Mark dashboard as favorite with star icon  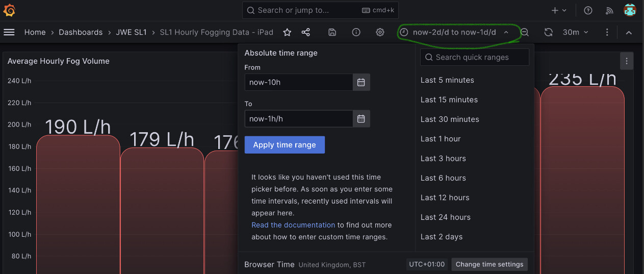pos(287,32)
